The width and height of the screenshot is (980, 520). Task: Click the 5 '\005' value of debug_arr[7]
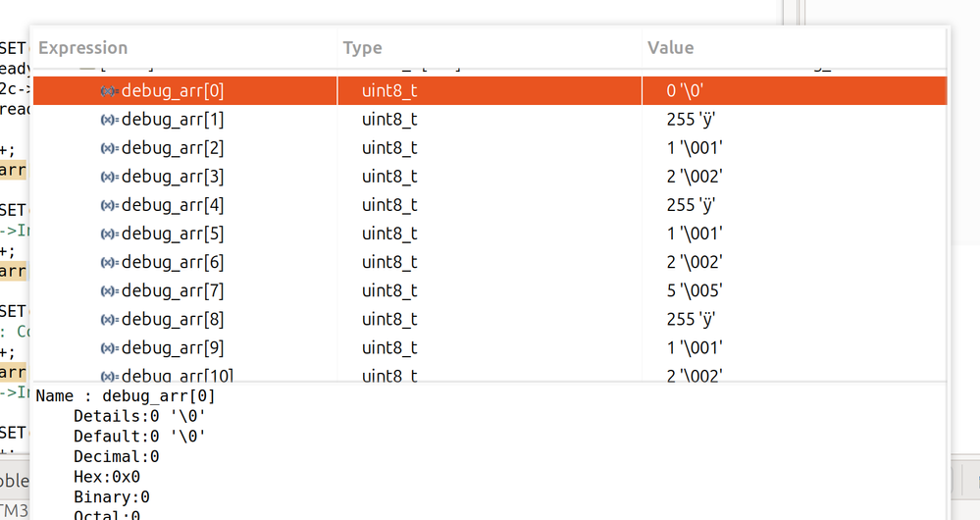pyautogui.click(x=695, y=290)
